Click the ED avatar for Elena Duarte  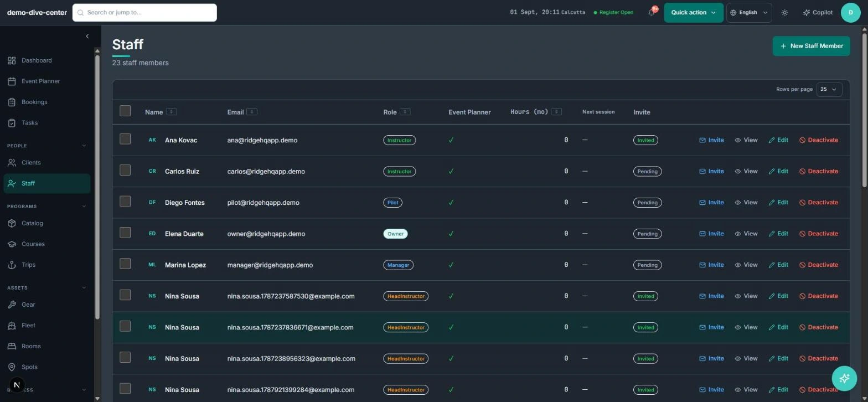pos(152,234)
